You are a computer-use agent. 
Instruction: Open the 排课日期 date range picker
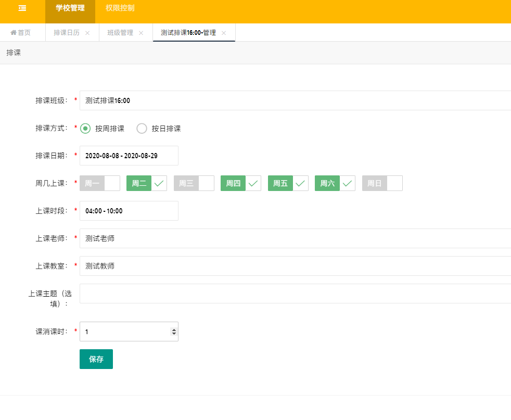129,156
